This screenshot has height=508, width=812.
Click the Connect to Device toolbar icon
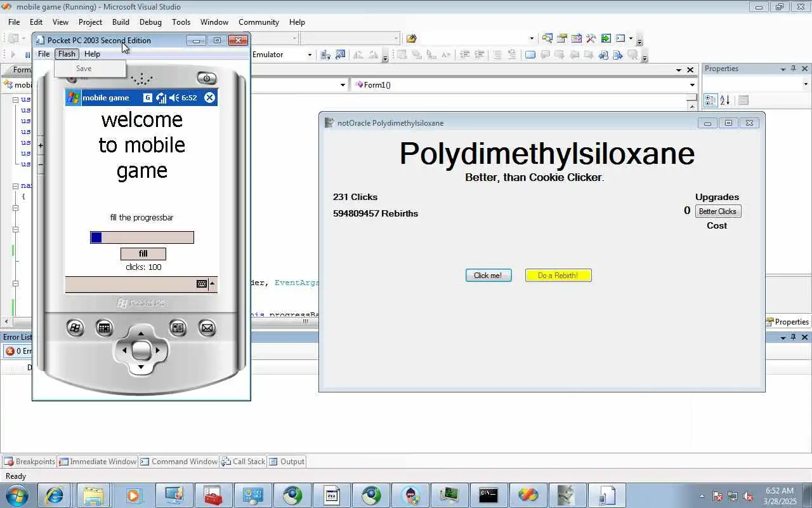pos(325,55)
